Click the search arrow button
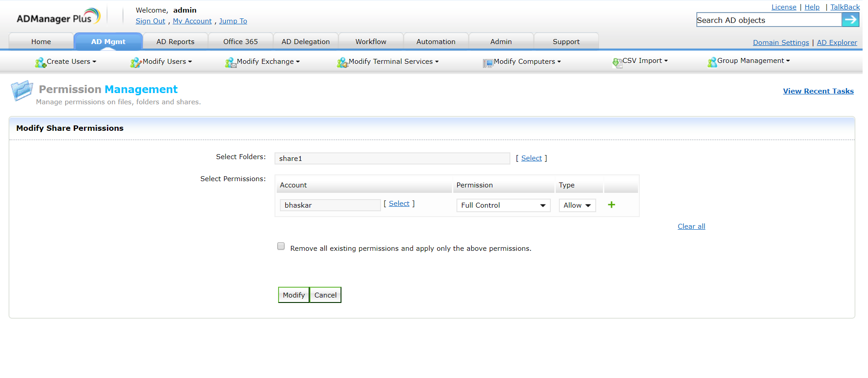Image resolution: width=868 pixels, height=378 pixels. click(850, 20)
